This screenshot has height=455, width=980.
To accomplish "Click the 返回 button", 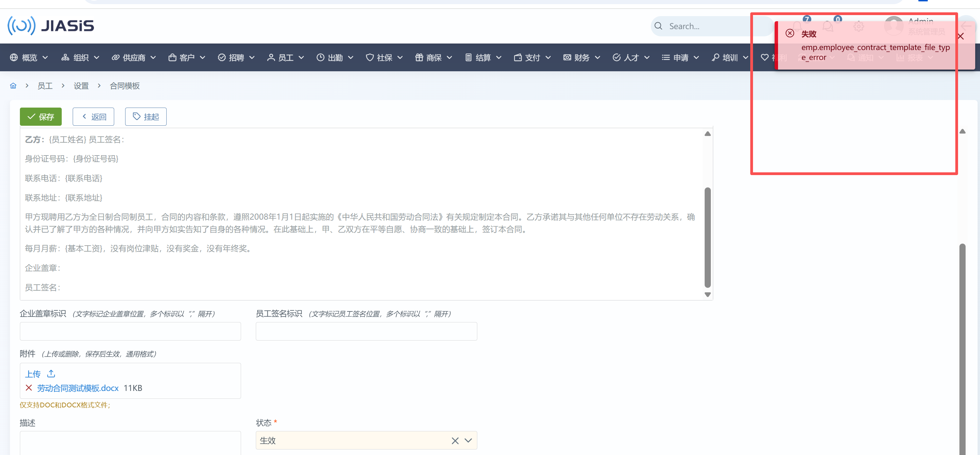I will pos(94,117).
